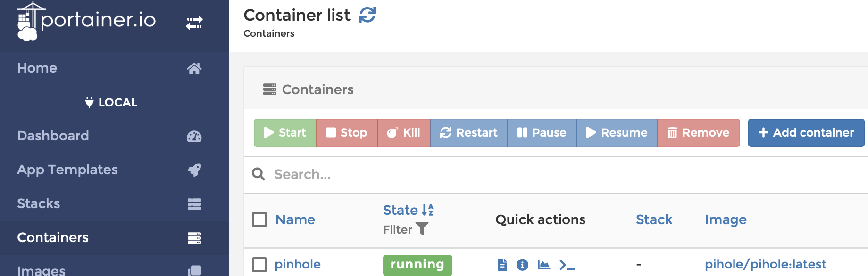Check the select-all containers checkbox
Image resolution: width=868 pixels, height=276 pixels.
[x=259, y=219]
